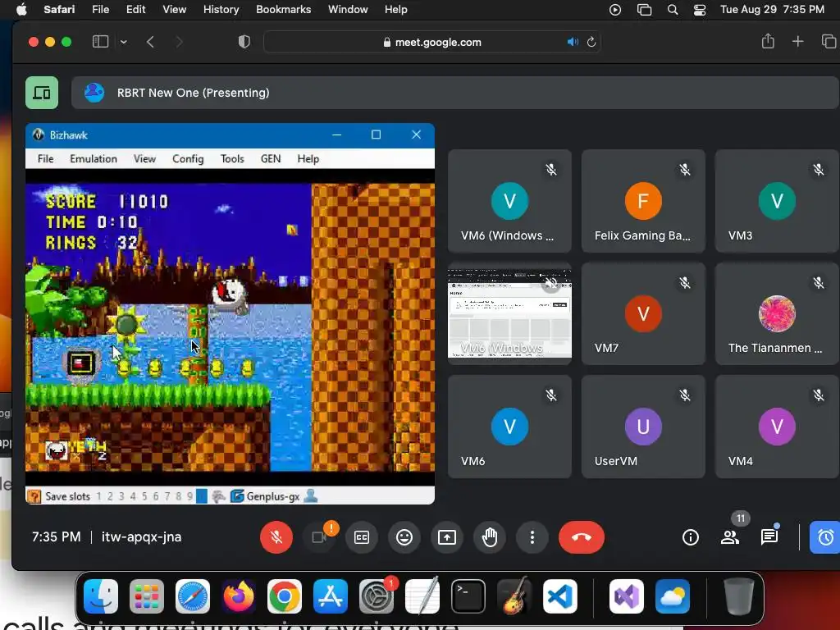The image size is (840, 630).
Task: Open Visual Studio Code from Dock
Action: click(560, 596)
